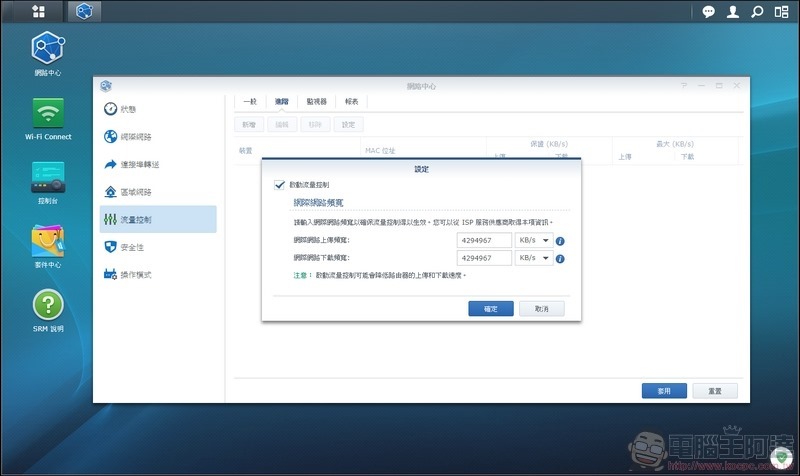800x476 pixels.
Task: Click the 設定 toolbar button
Action: pyautogui.click(x=348, y=124)
